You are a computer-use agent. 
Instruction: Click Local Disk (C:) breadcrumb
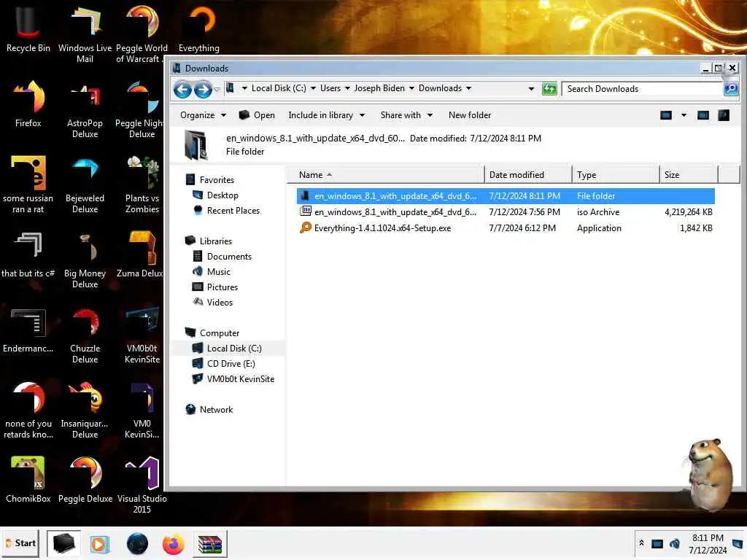click(x=279, y=88)
